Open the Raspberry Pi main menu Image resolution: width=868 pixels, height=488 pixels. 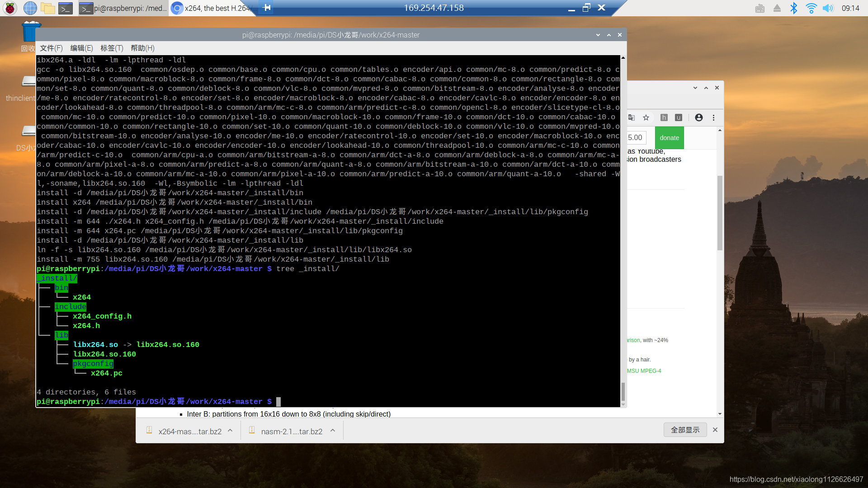pyautogui.click(x=10, y=8)
